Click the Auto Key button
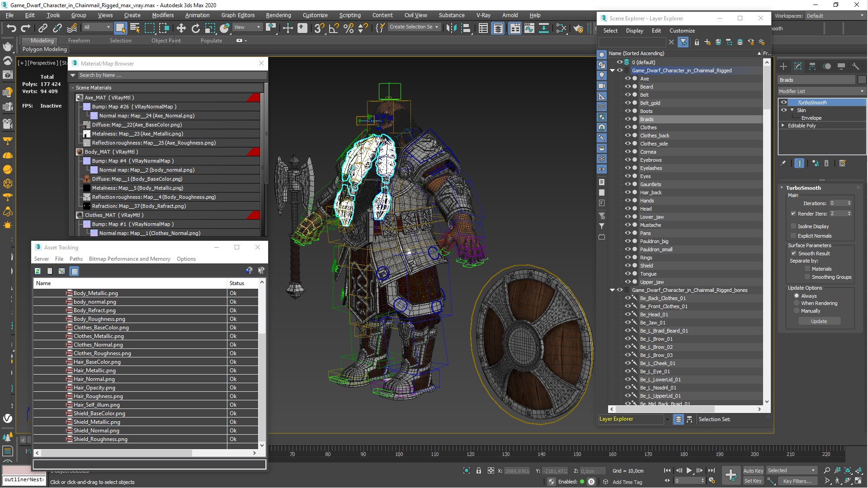The image size is (868, 488). point(753,471)
